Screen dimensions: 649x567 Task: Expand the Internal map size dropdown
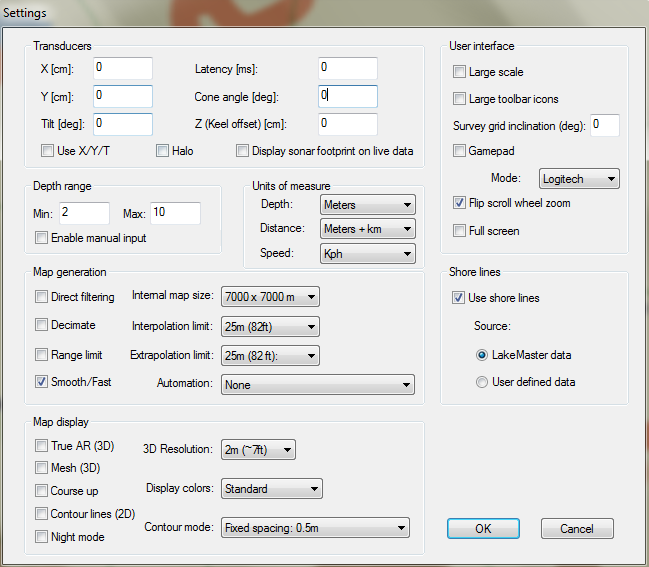[270, 297]
